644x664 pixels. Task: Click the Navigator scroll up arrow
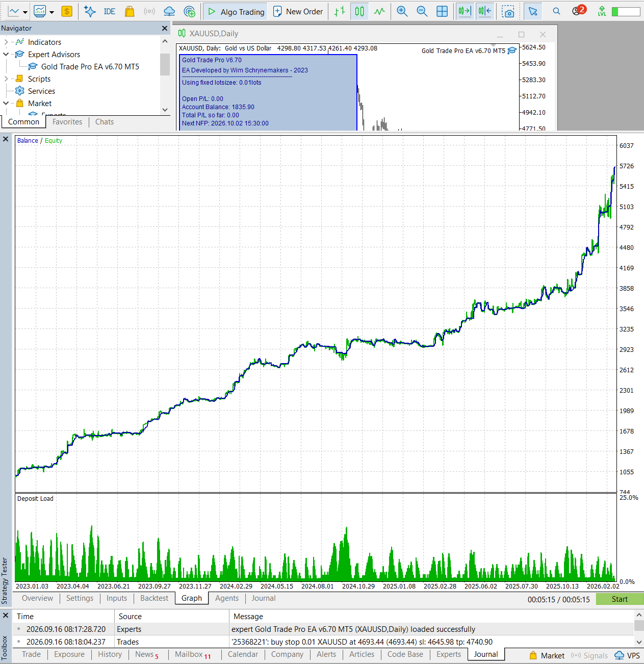tap(165, 41)
